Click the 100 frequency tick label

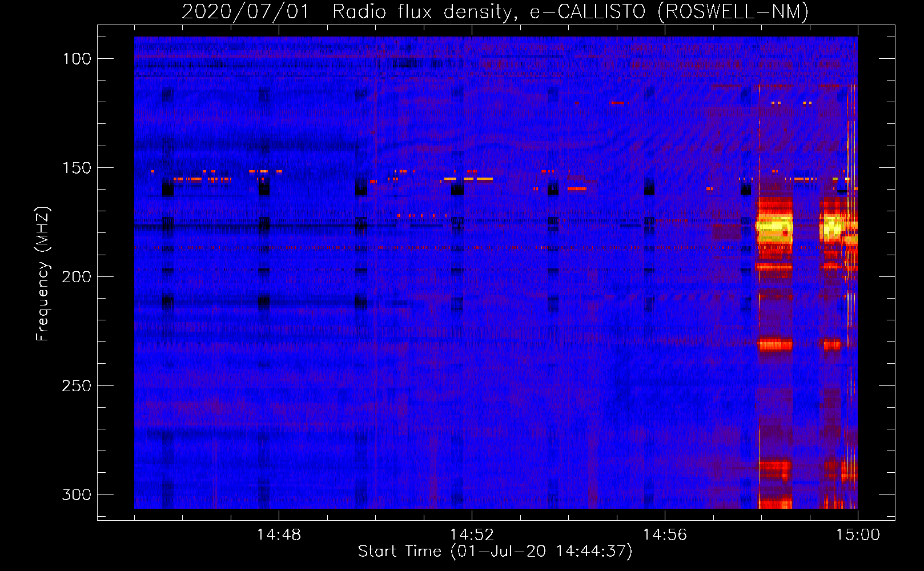click(77, 59)
